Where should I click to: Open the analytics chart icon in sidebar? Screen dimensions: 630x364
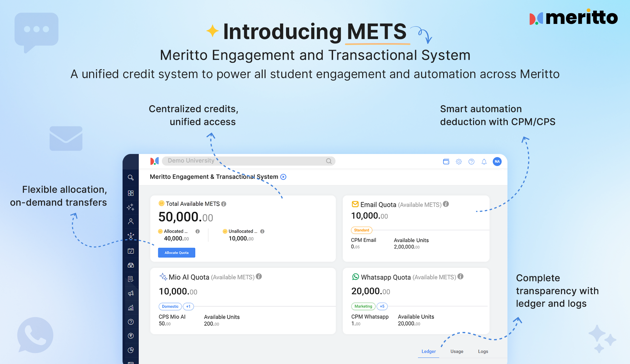tap(131, 308)
